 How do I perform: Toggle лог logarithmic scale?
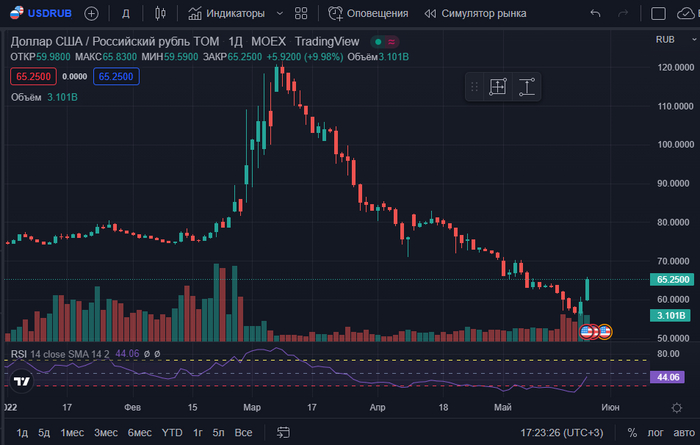click(x=655, y=433)
